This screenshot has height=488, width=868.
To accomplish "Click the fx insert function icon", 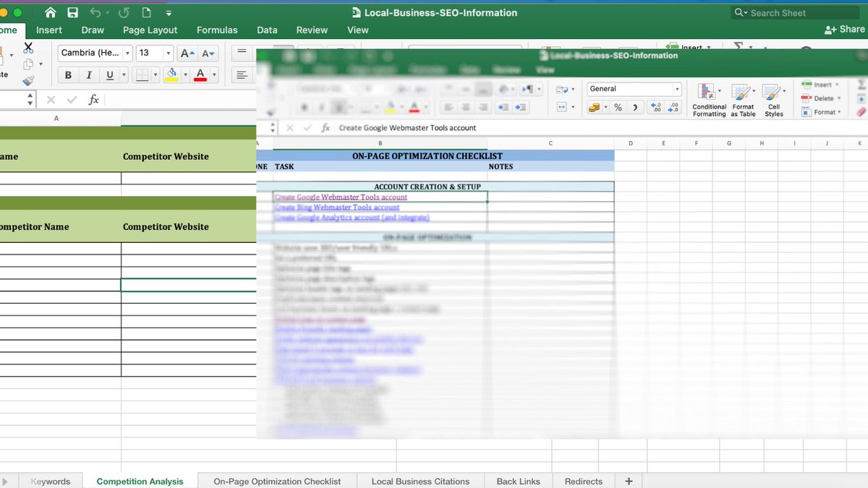I will [x=94, y=100].
